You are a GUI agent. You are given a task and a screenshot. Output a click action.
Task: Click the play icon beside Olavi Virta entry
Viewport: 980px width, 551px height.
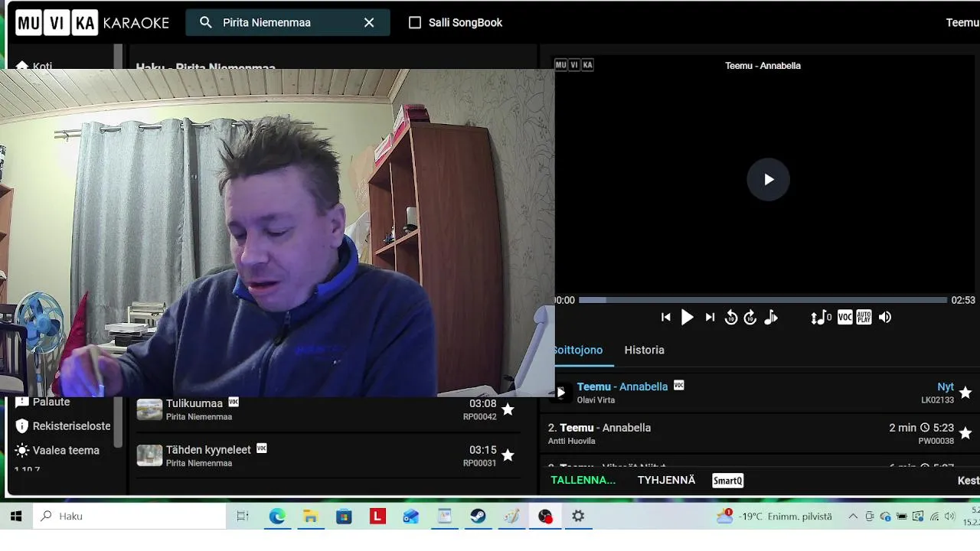click(x=560, y=393)
